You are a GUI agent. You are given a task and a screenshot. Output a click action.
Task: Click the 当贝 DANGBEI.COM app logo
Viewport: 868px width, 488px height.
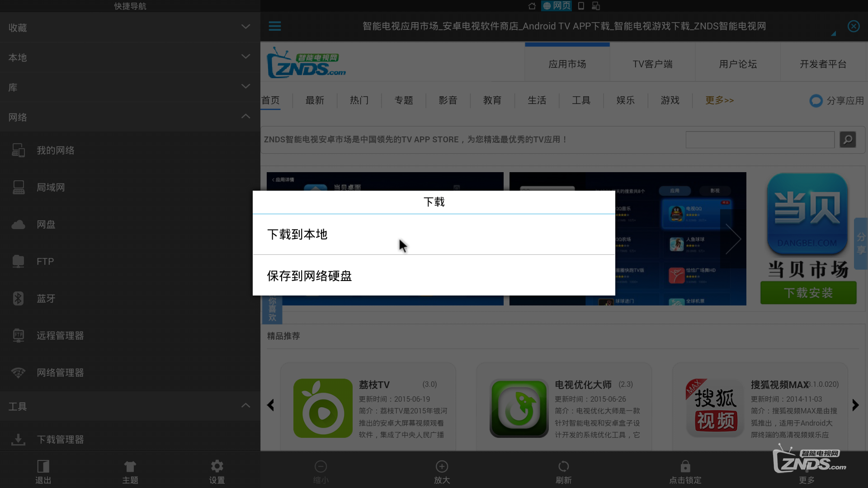pyautogui.click(x=807, y=214)
